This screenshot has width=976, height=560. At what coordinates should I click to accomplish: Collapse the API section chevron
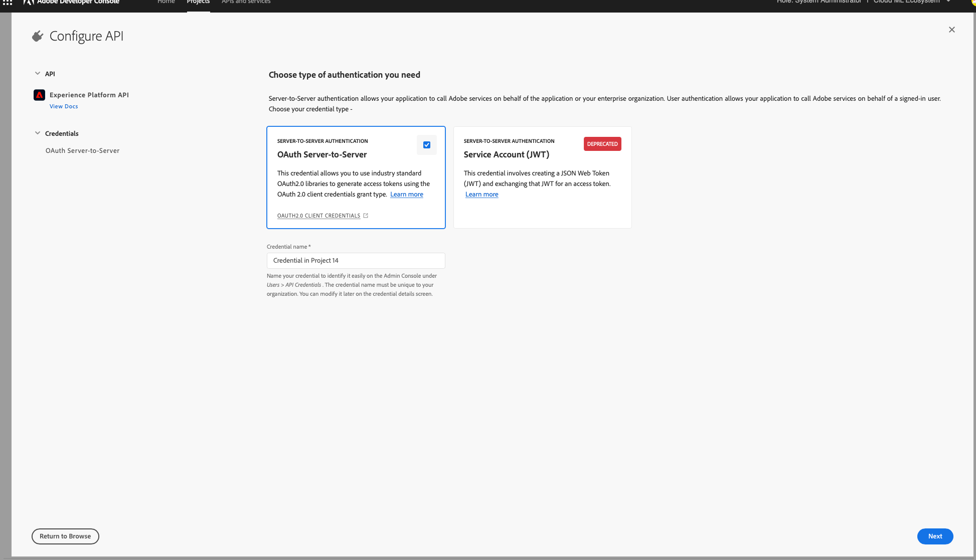click(38, 74)
